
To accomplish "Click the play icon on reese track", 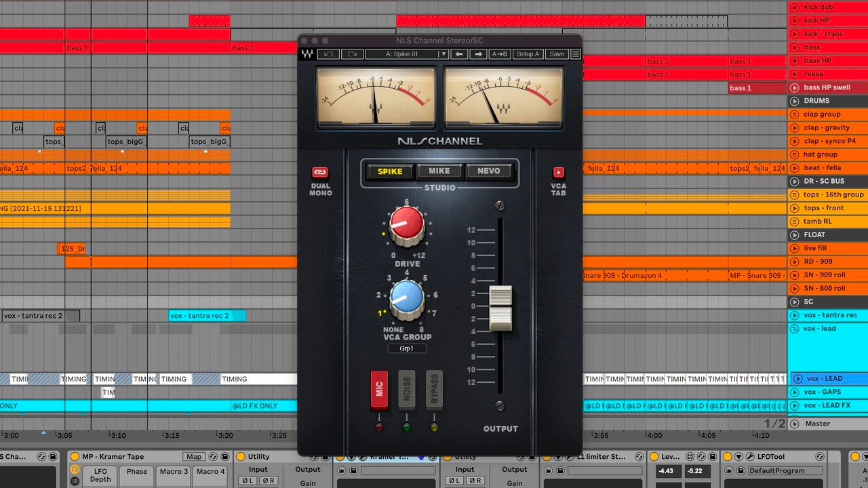I will tap(794, 75).
